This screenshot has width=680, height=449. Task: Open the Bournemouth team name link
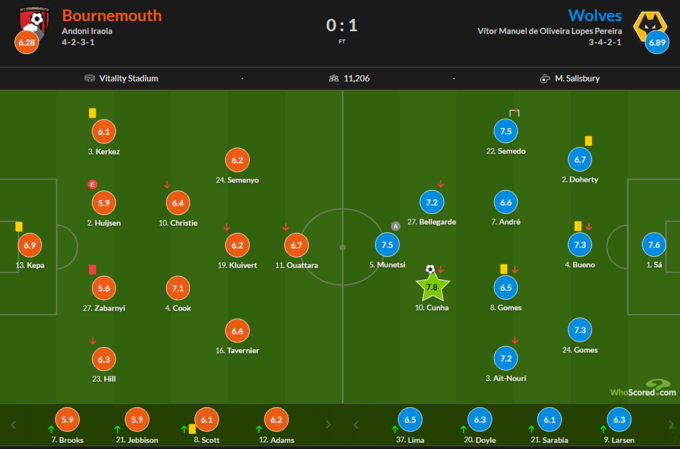(x=110, y=15)
